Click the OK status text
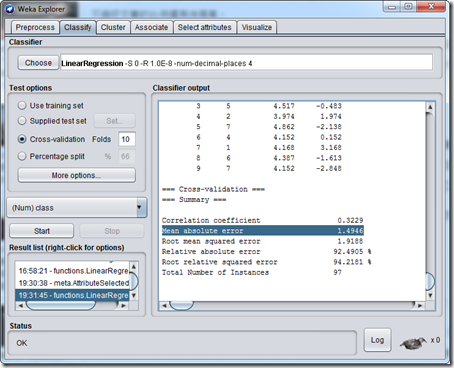The height and width of the screenshot is (368, 454). click(22, 343)
